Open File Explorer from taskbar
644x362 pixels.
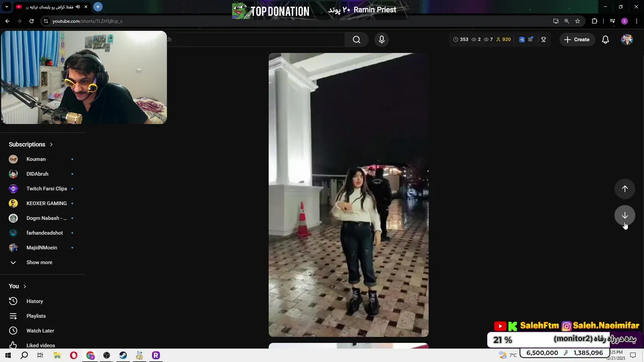[x=57, y=355]
